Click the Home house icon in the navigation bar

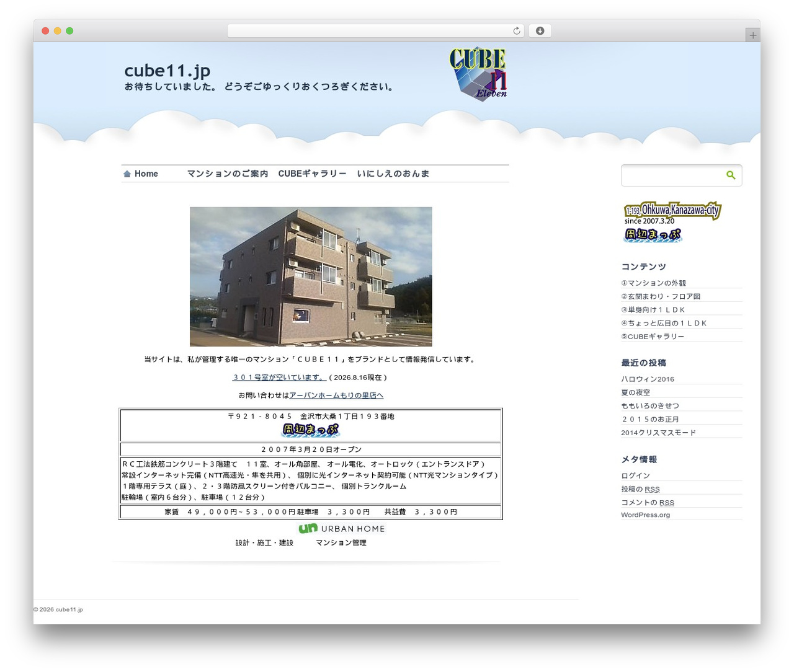(127, 174)
